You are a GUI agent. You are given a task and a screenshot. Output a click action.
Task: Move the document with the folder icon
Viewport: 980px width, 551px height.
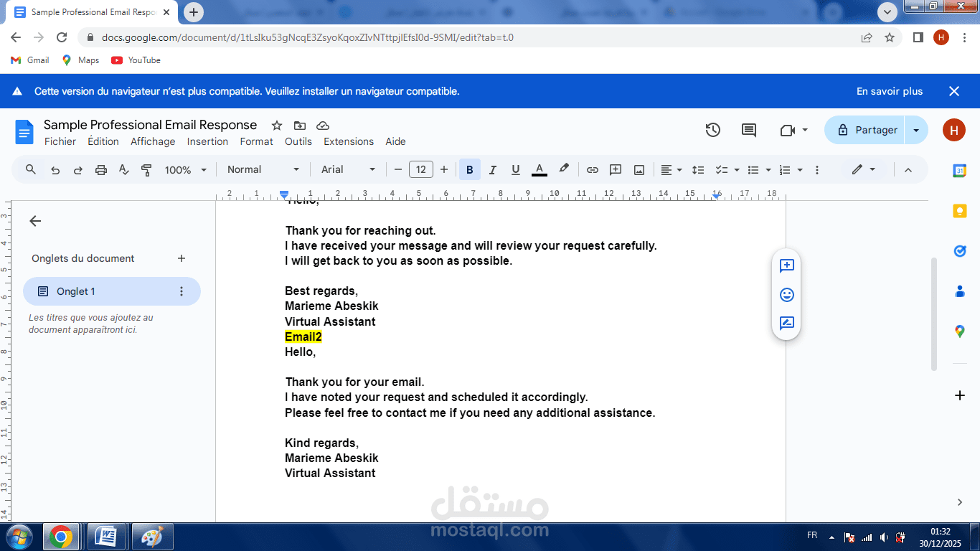pos(300,126)
